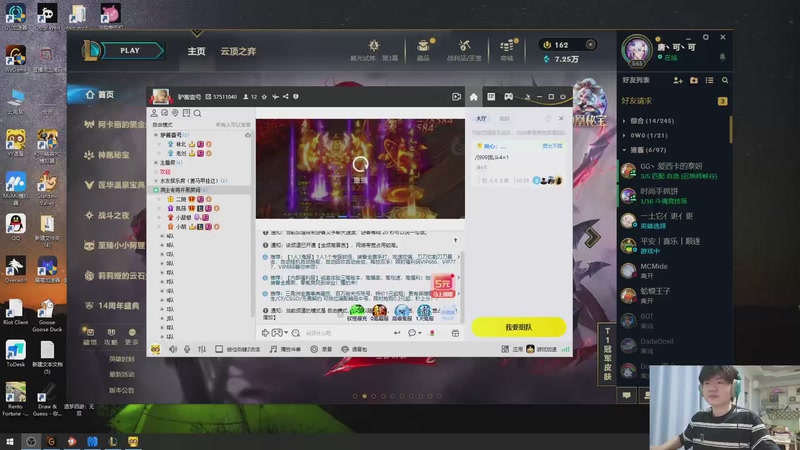
Task: Click the yellow 我要组队 button
Action: (x=518, y=327)
